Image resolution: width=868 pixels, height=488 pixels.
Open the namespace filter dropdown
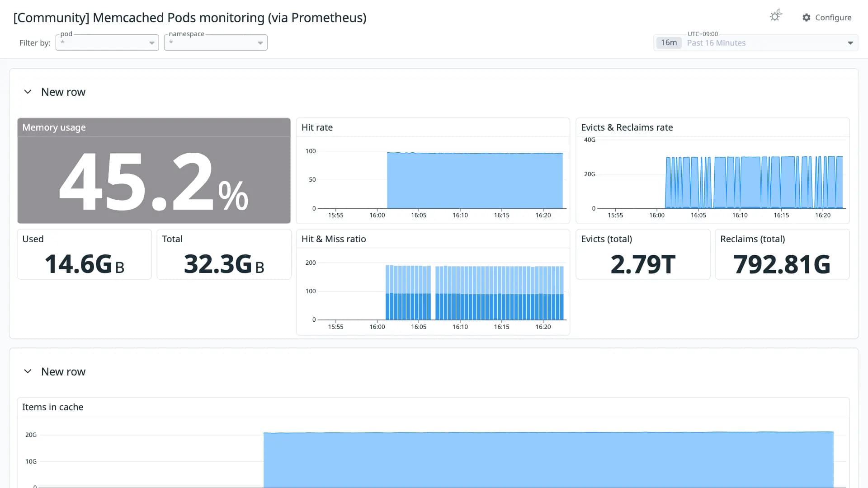pyautogui.click(x=216, y=42)
